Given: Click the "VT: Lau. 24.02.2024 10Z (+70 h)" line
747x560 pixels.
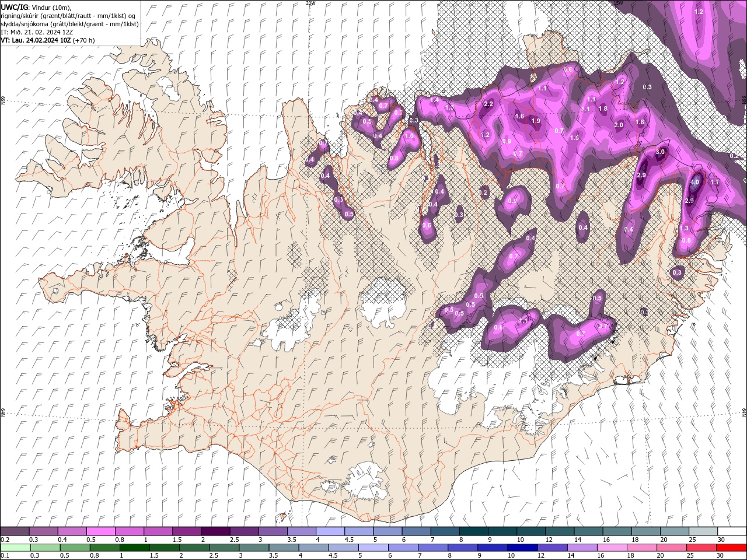Looking at the screenshot, I should [48, 40].
